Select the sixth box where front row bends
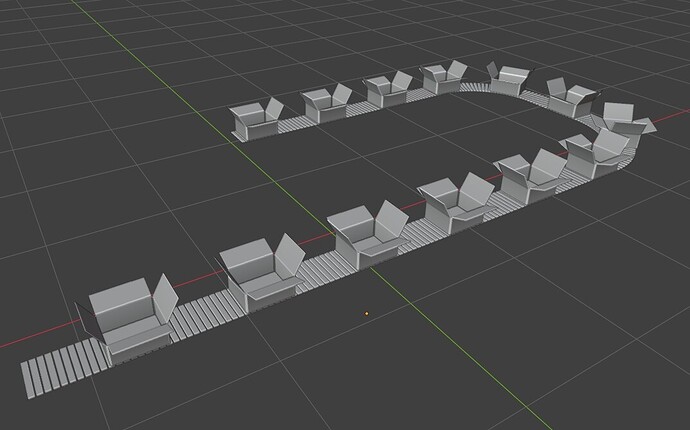 [595, 154]
